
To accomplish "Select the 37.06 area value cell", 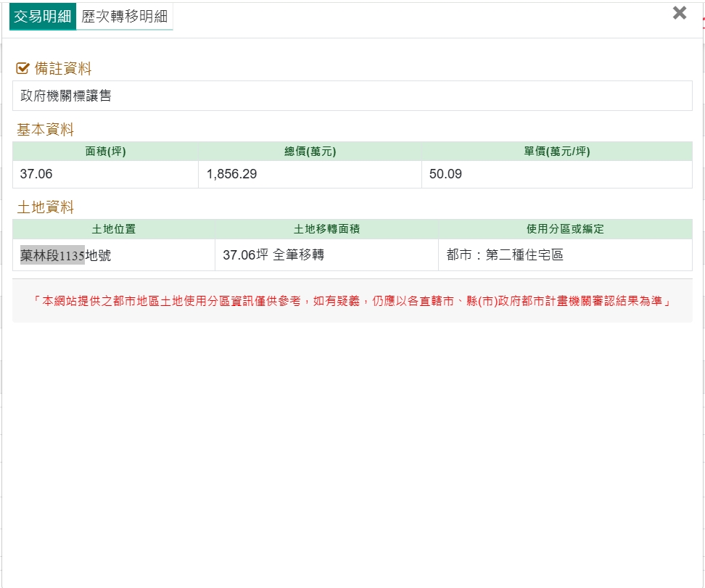I will [x=105, y=174].
